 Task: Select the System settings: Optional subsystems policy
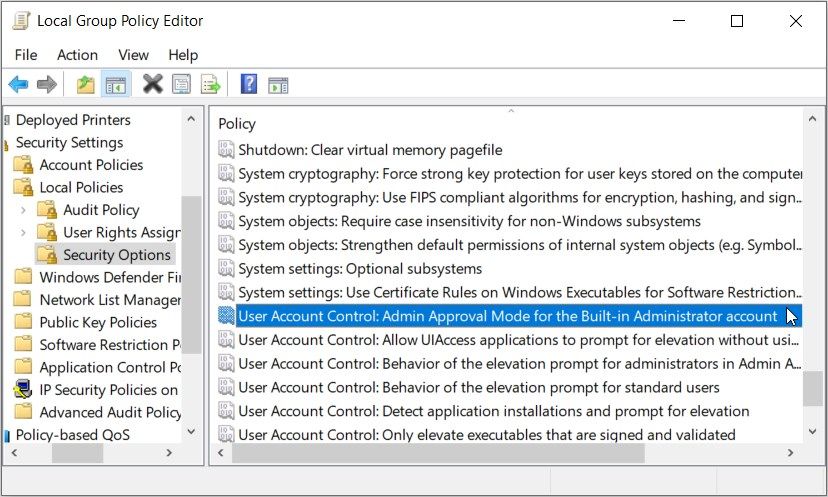(x=360, y=269)
